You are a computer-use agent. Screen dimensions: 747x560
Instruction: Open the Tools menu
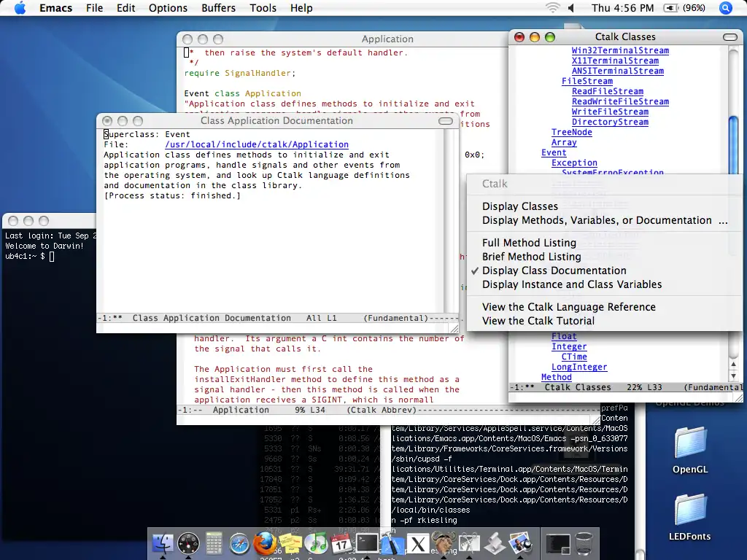263,8
